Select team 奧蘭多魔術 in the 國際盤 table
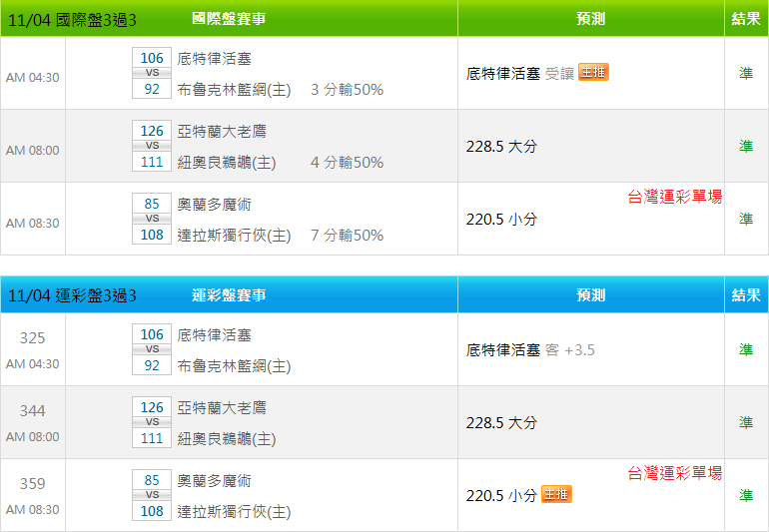Screen dimensions: 769x532 pyautogui.click(x=215, y=204)
